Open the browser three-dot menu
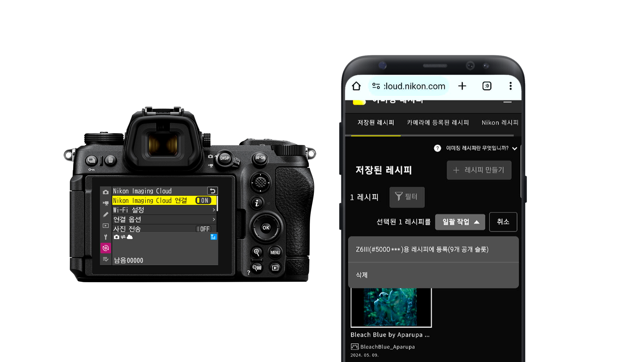This screenshot has width=644, height=362. (511, 86)
